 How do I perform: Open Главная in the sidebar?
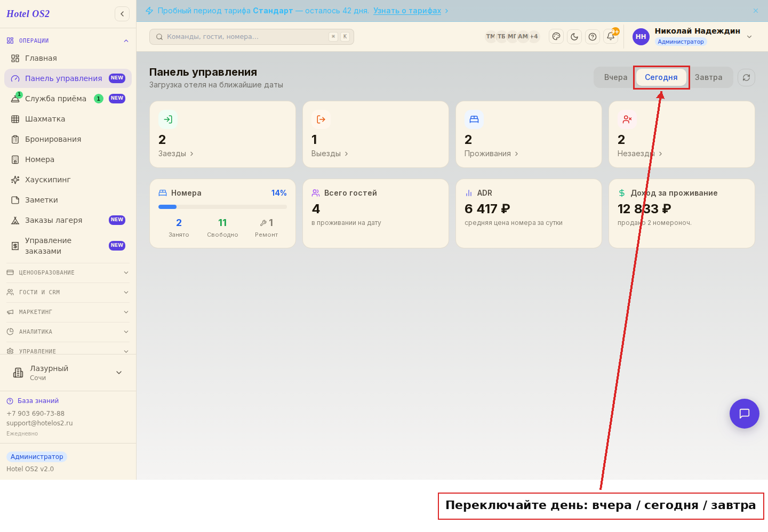(x=68, y=58)
